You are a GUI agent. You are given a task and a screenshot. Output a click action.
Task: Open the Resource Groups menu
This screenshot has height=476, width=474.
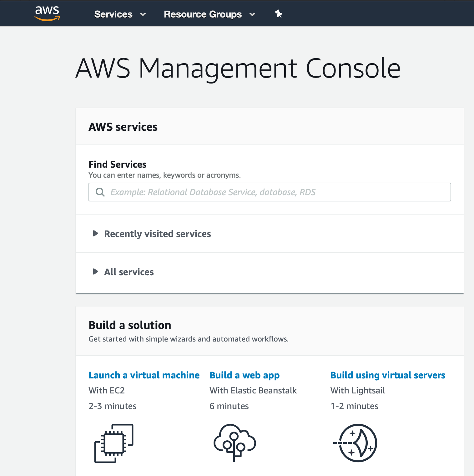(x=203, y=14)
